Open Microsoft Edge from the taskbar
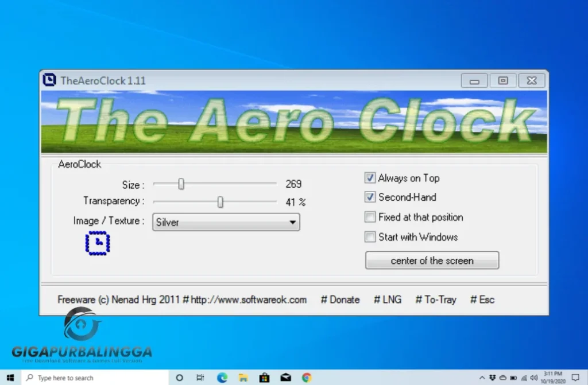Image resolution: width=588 pixels, height=385 pixels. pyautogui.click(x=222, y=378)
